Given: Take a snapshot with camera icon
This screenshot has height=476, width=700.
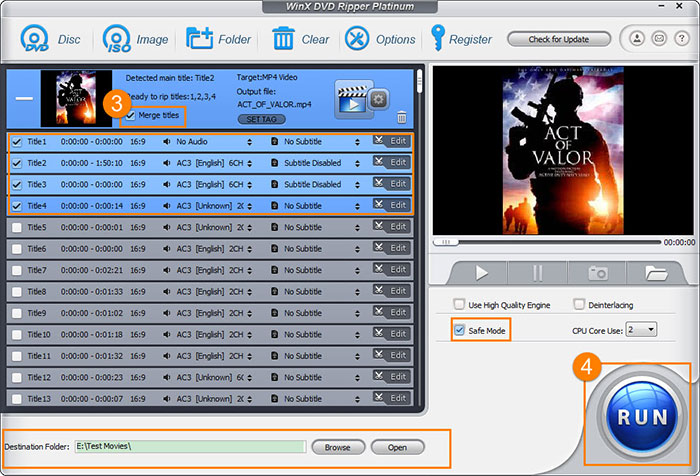Looking at the screenshot, I should tap(597, 273).
